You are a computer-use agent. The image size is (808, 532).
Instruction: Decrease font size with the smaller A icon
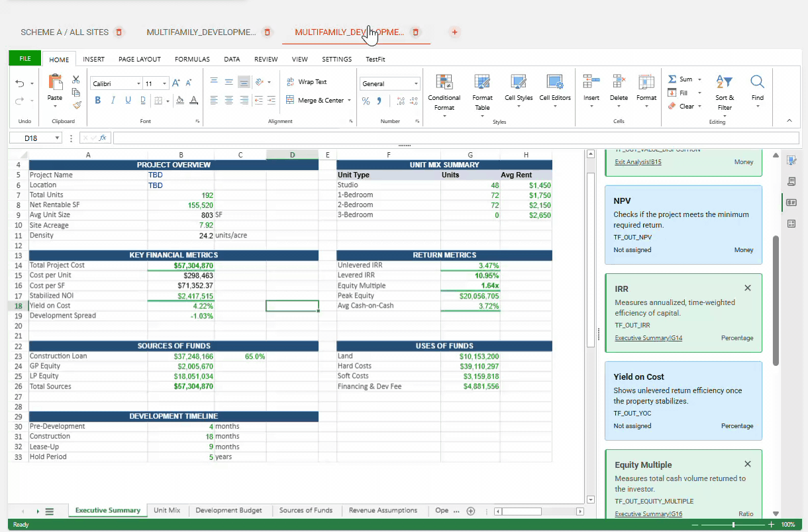click(x=189, y=83)
